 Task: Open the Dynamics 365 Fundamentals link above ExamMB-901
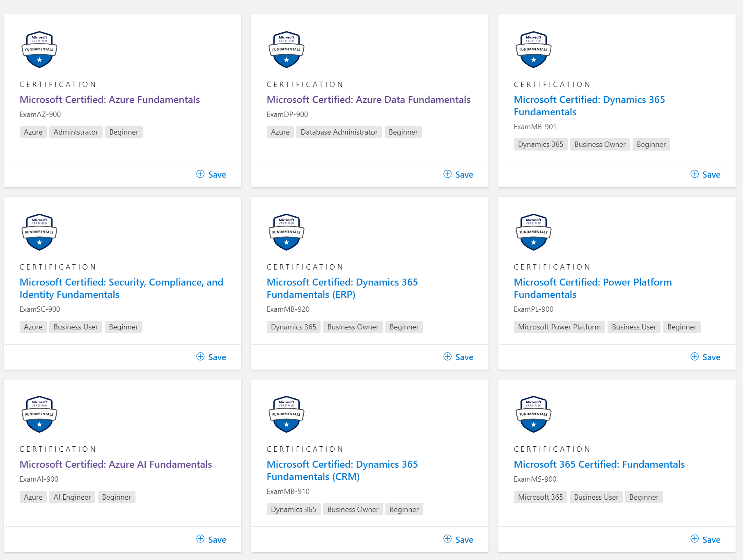[589, 106]
